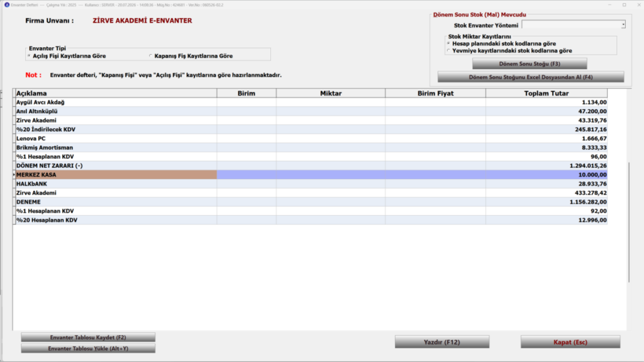Click Dönem Sonu Stoğunu Excel Dosyasından Al button

click(x=531, y=77)
